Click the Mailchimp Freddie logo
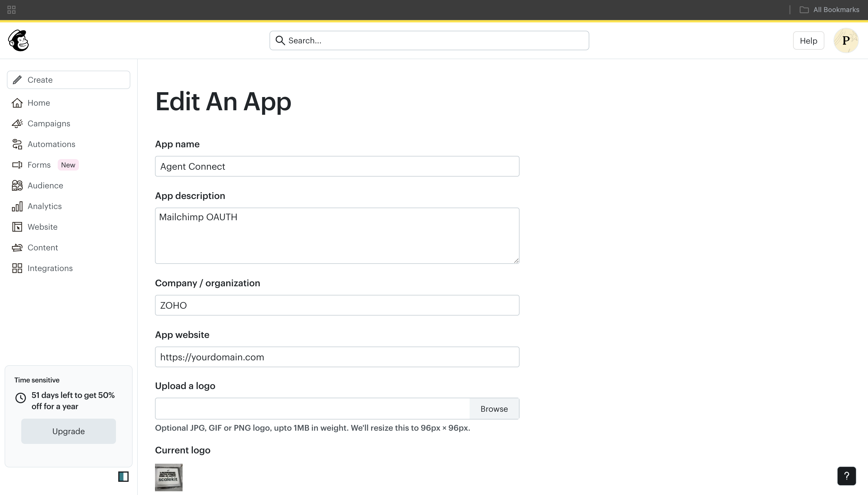This screenshot has width=868, height=495. pyautogui.click(x=18, y=40)
